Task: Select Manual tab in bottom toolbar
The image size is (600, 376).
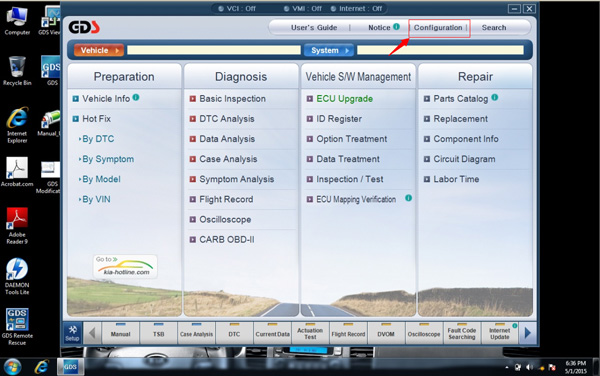Action: tap(121, 334)
